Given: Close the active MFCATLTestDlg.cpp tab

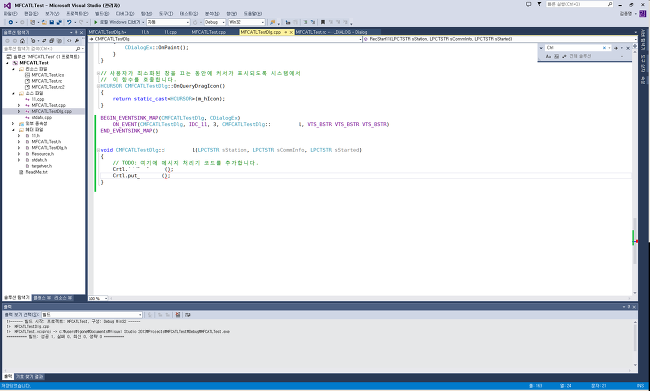Looking at the screenshot, I should point(291,32).
